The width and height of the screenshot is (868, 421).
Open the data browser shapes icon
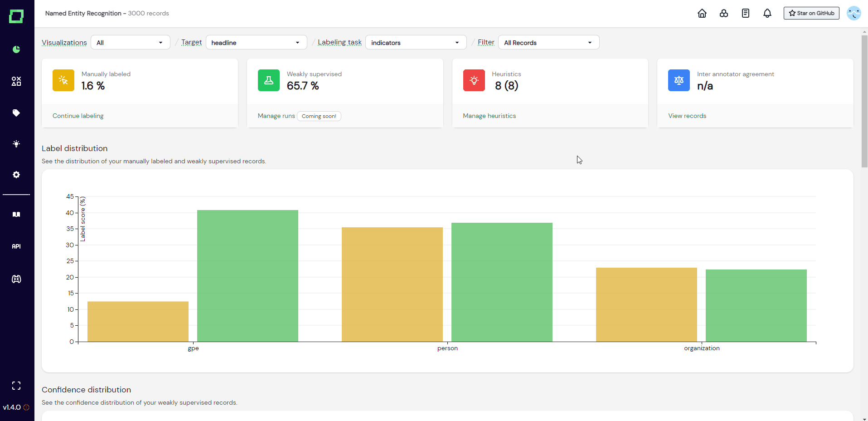click(x=16, y=81)
